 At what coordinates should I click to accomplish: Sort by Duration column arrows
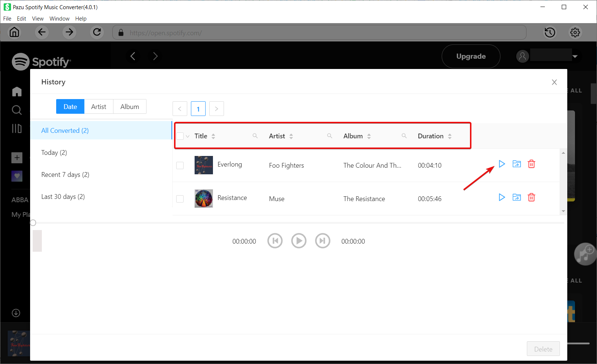[450, 136]
